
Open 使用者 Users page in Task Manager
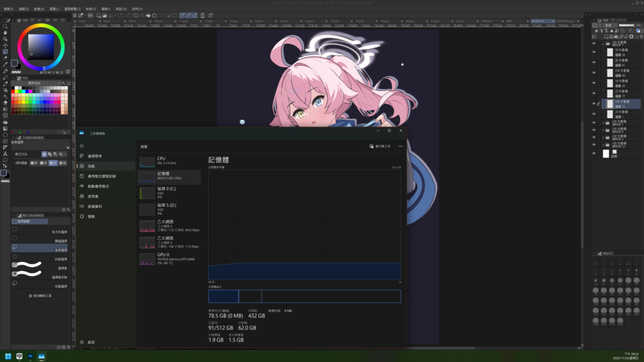point(106,196)
